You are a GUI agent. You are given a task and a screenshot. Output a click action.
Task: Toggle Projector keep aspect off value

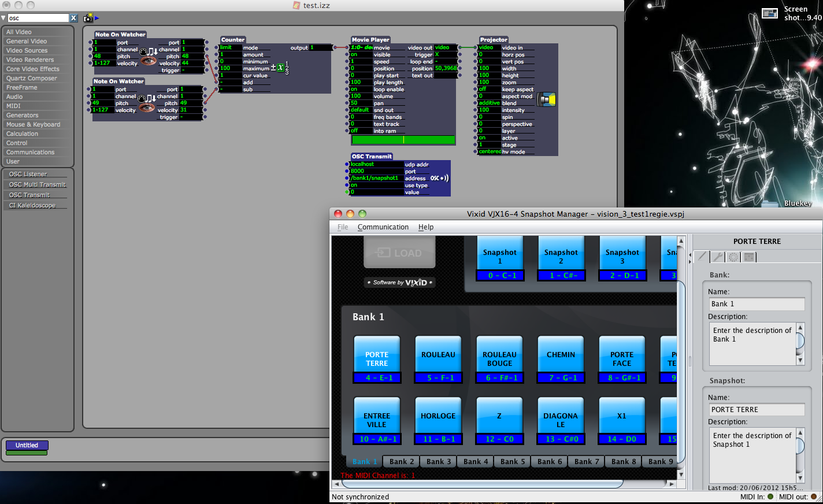tap(489, 90)
